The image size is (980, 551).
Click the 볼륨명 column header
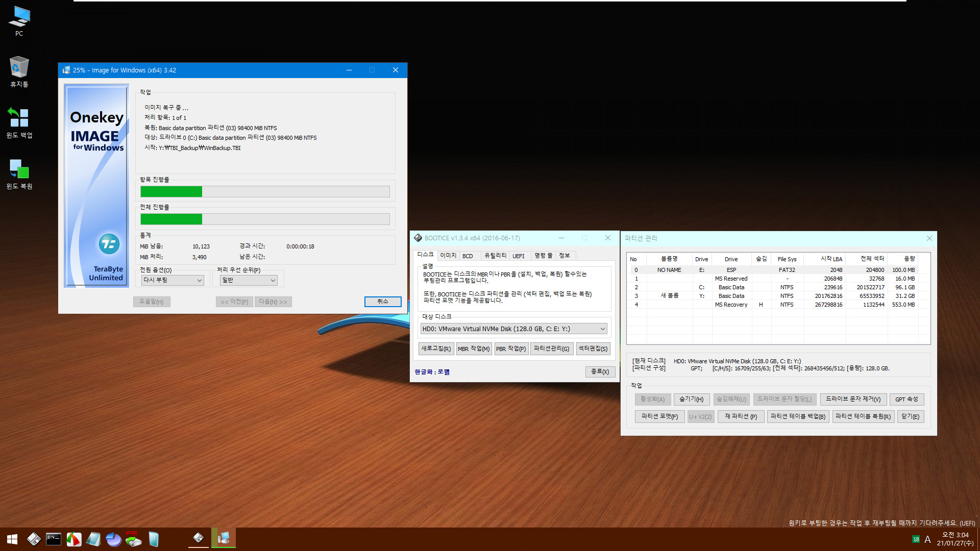click(669, 259)
